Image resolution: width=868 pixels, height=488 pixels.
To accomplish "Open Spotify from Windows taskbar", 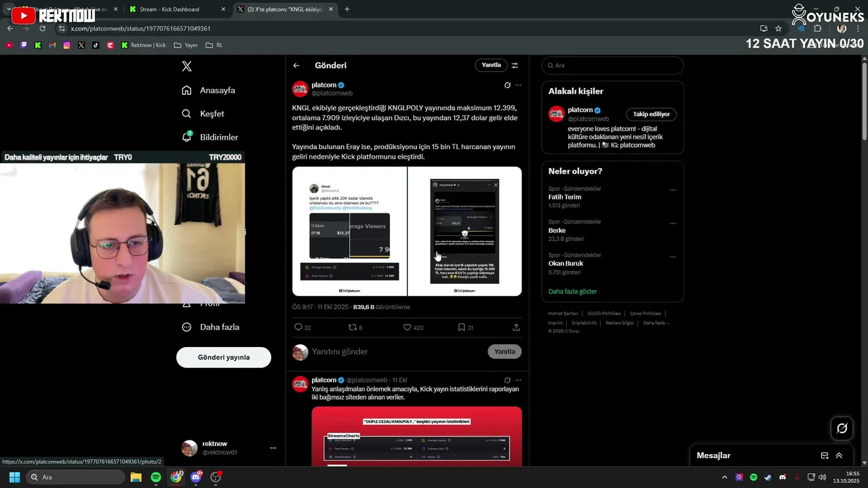I will 156,477.
